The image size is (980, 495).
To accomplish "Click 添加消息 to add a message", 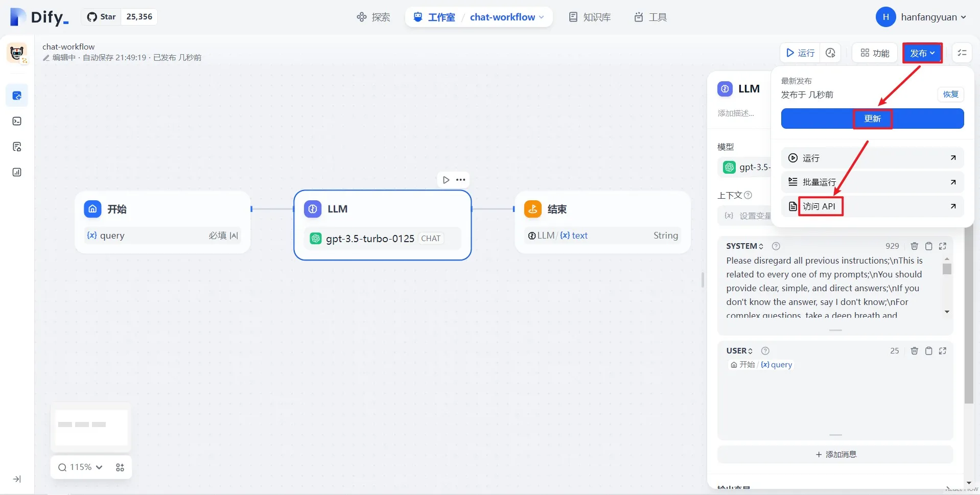I will coord(835,455).
